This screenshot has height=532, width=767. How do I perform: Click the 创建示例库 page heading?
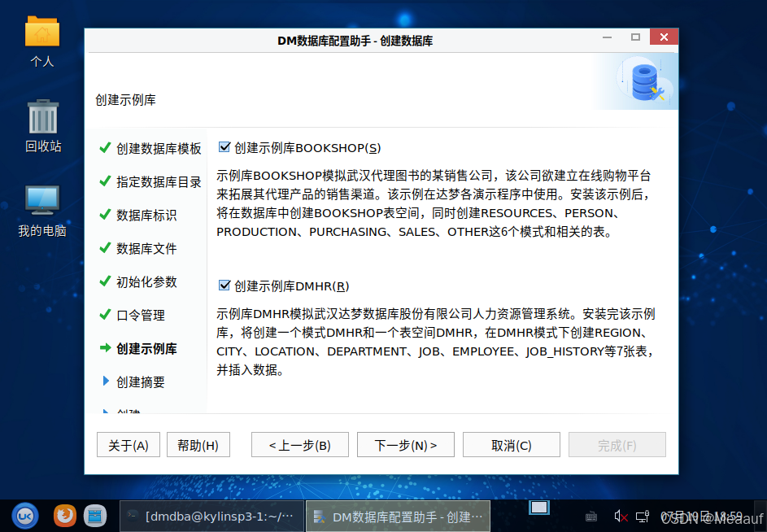click(x=125, y=100)
